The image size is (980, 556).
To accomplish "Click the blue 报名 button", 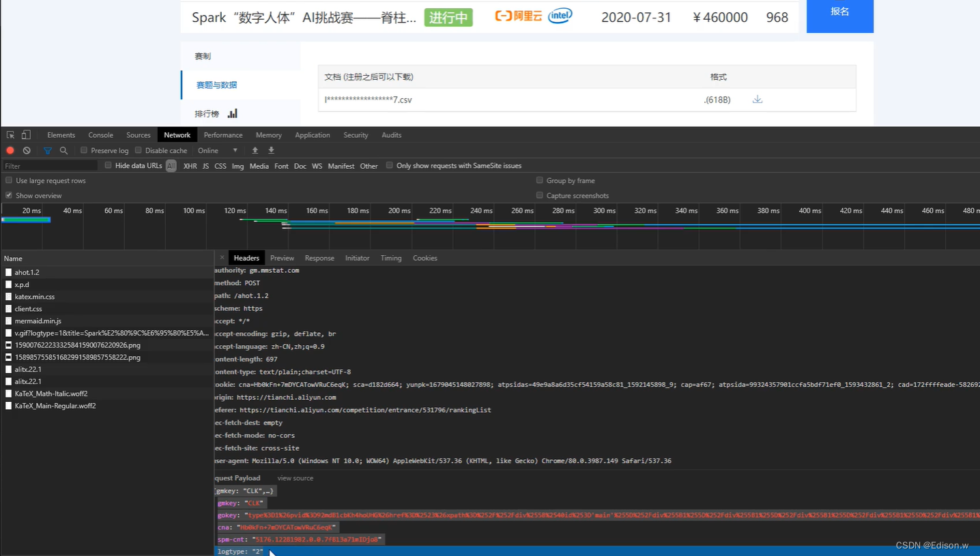I will point(840,16).
